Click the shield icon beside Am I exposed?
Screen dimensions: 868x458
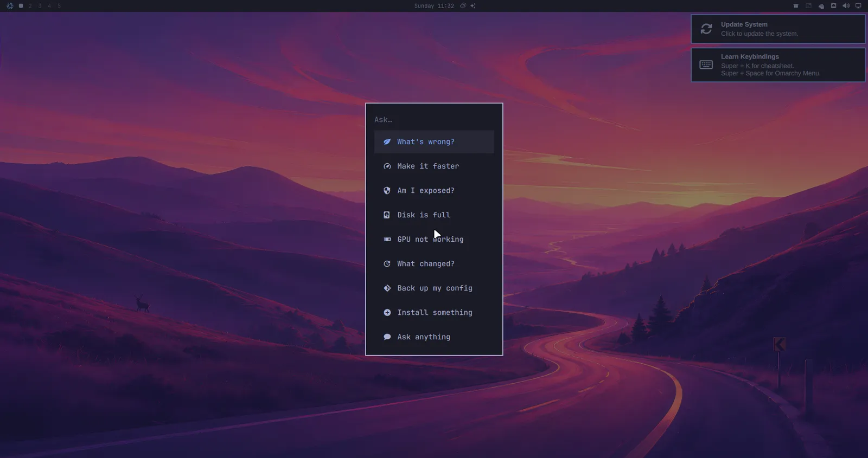pos(387,191)
